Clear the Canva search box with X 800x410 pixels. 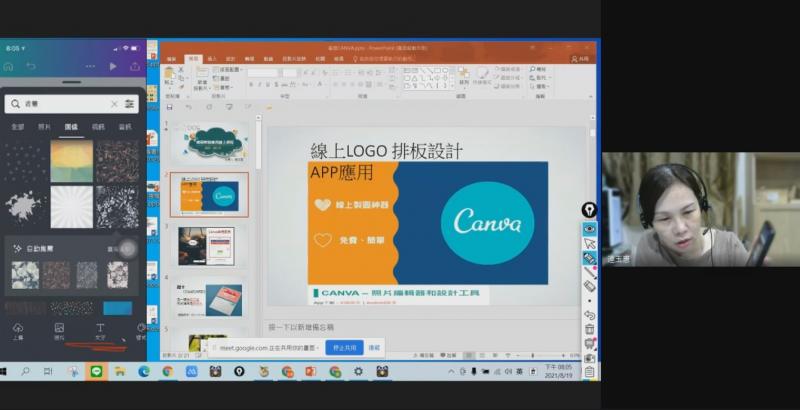click(114, 104)
